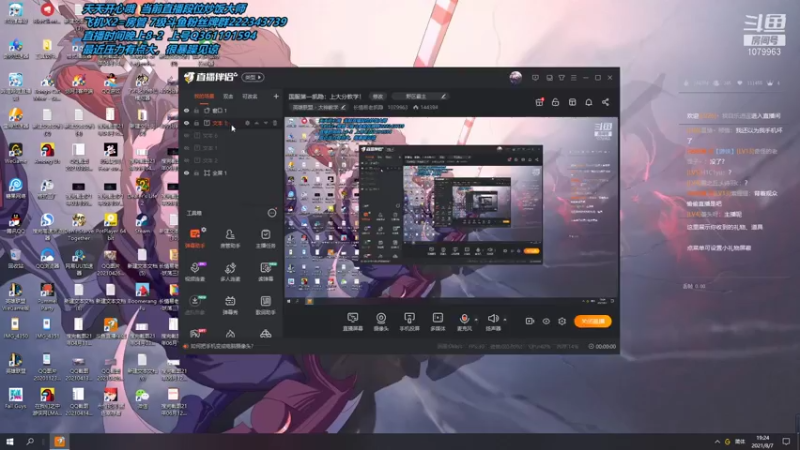Open the user avatar in the title bar
Screen dimensions: 800x450
[x=516, y=78]
